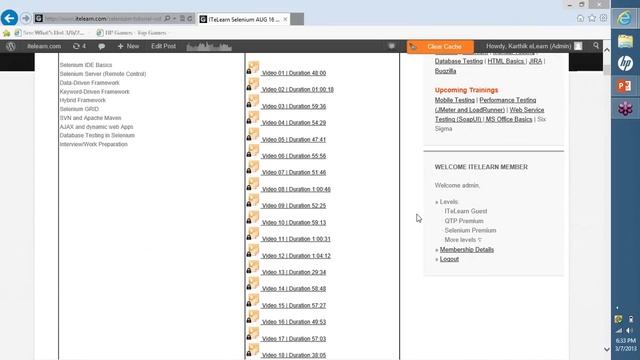Open the MS Office Basics link
The height and width of the screenshot is (360, 640).
pyautogui.click(x=509, y=119)
